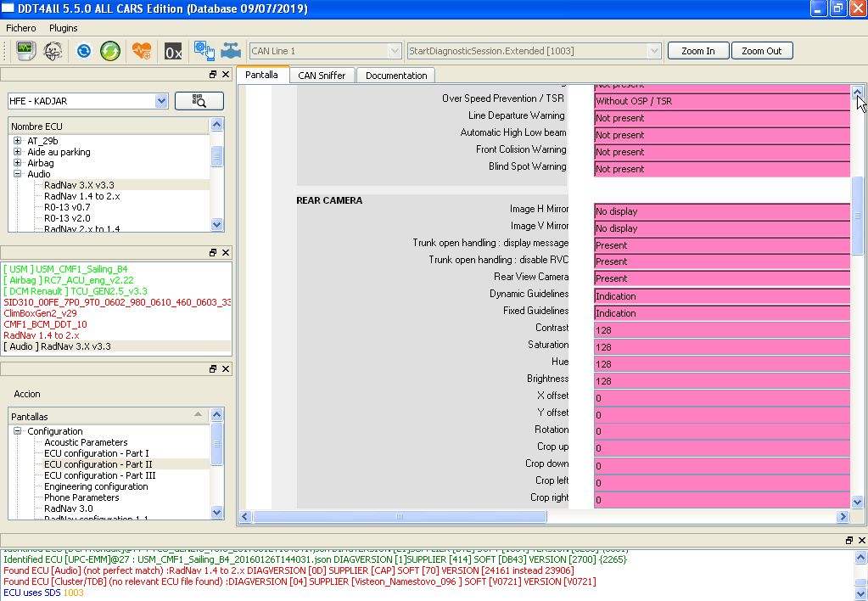Click the horizontal scrollbar thumb under Pantalla
This screenshot has width=868, height=601.
(400, 517)
